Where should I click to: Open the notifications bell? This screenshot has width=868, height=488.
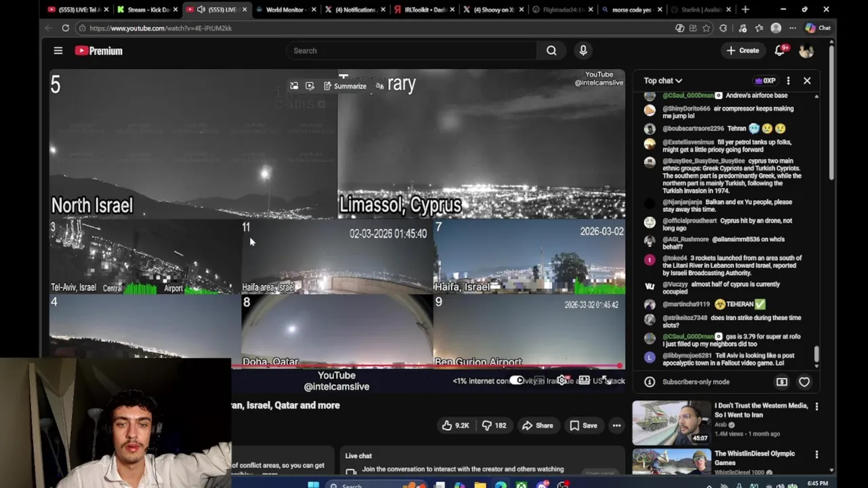click(x=780, y=51)
